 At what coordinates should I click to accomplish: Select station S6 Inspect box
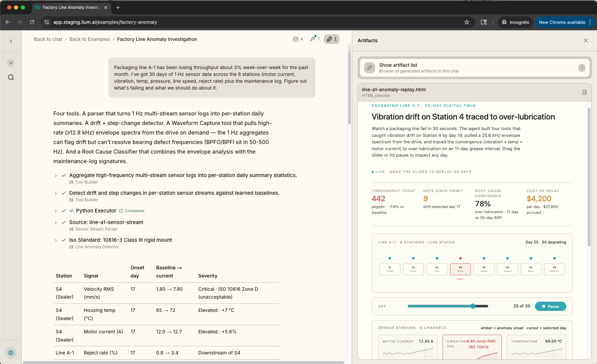507,269
